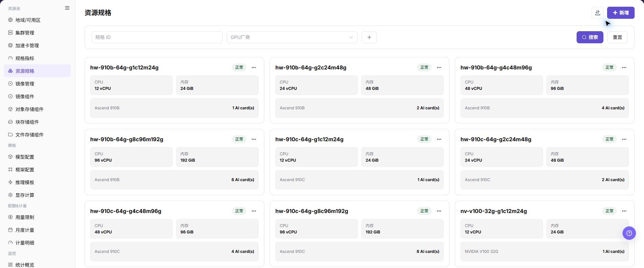Open more options for nv-v100-32g-g1c12m24g
This screenshot has height=268, width=644.
click(624, 211)
